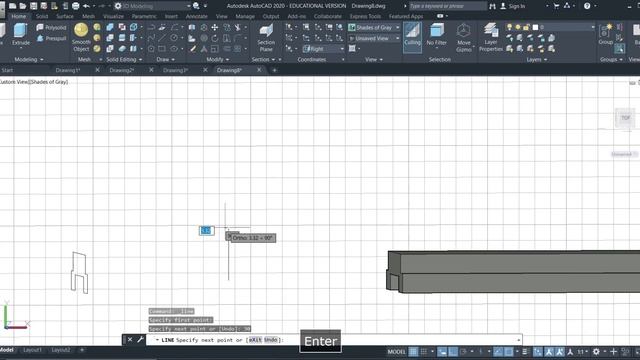The image size is (640, 360).
Task: Open the Section Plane tool
Action: point(266,38)
